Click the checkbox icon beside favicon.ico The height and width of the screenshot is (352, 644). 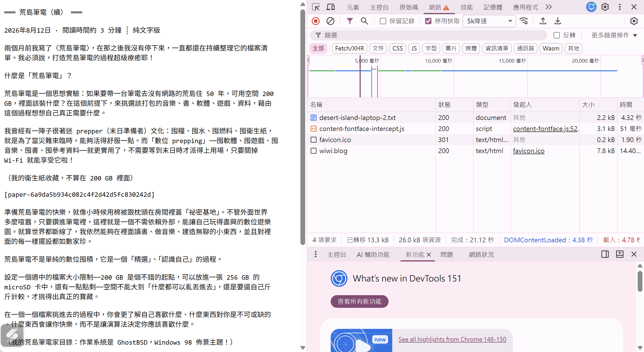click(x=314, y=140)
